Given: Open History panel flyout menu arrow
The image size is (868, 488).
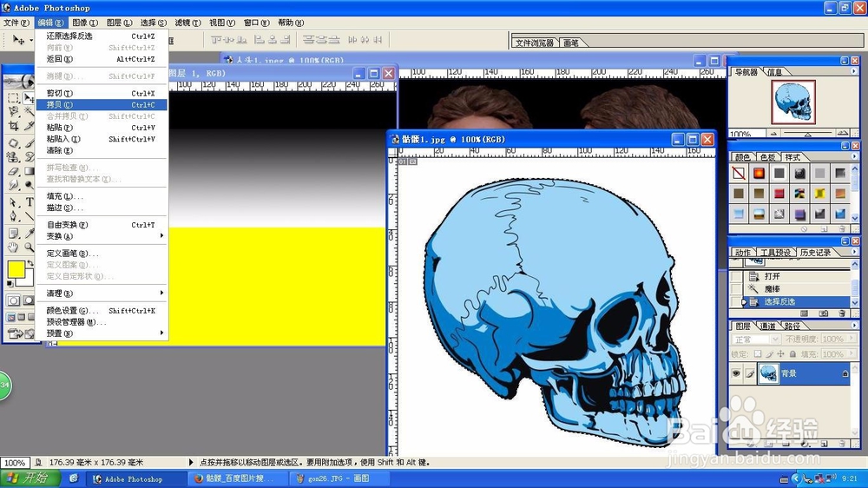Looking at the screenshot, I should (853, 252).
